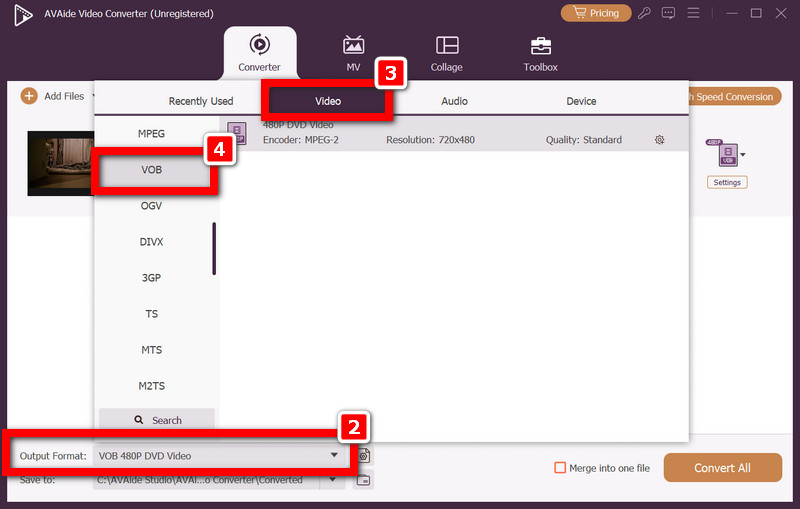The image size is (800, 509).
Task: Open the Collage tab
Action: (x=446, y=53)
